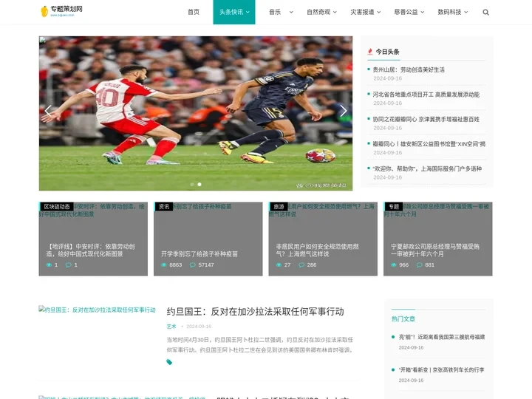Expand the 头条快讯 dropdown chevron
Viewport: 532px width, 399px height.
pos(248,13)
